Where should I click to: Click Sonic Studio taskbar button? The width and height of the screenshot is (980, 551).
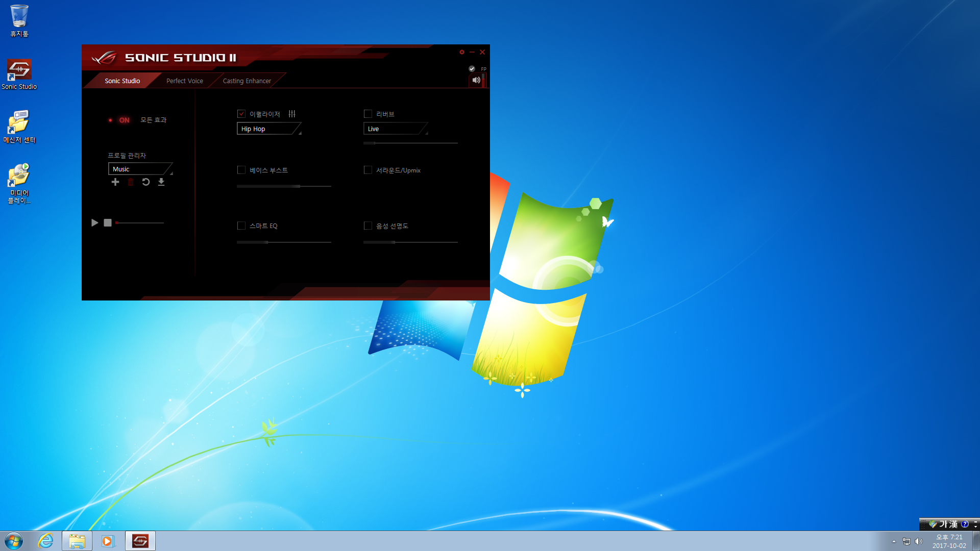140,541
